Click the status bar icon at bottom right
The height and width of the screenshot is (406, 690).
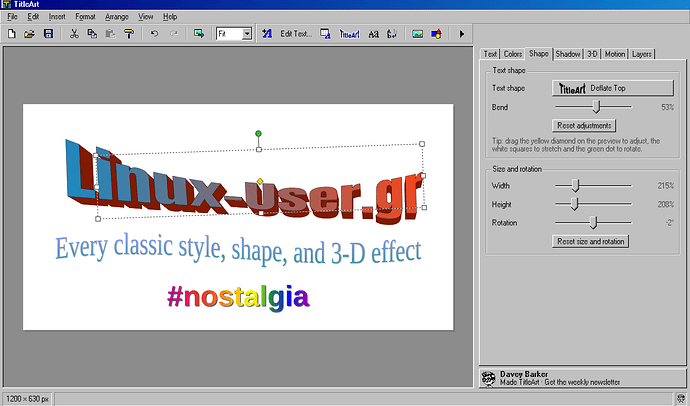681,399
